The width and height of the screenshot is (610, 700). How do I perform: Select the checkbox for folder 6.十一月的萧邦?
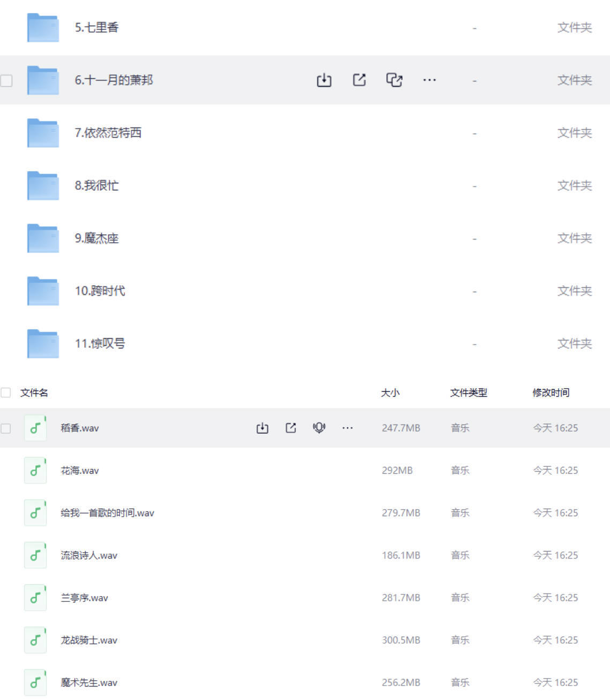5,79
